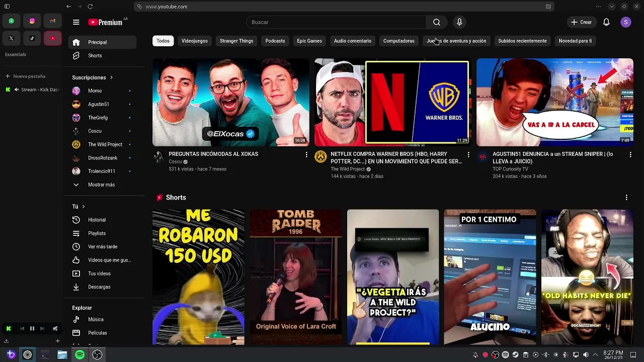Image resolution: width=644 pixels, height=362 pixels.
Task: Open TheGrefg channel subscription
Action: pyautogui.click(x=102, y=118)
